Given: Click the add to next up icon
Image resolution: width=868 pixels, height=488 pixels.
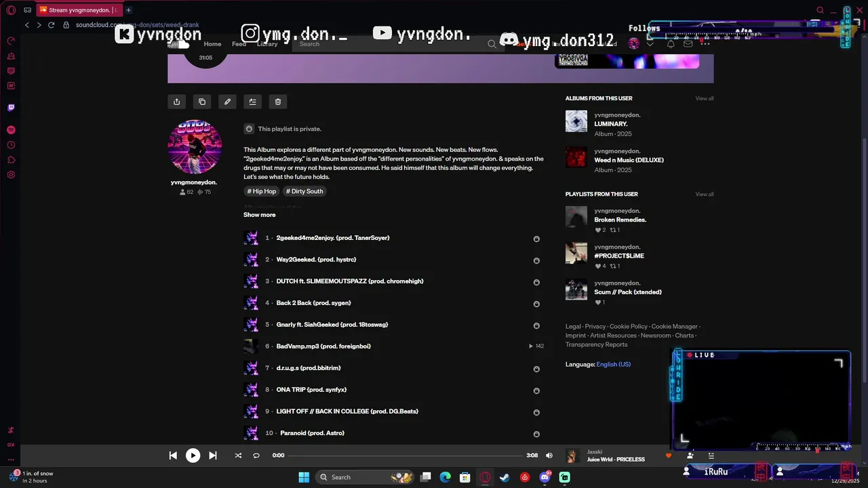Looking at the screenshot, I should (252, 102).
